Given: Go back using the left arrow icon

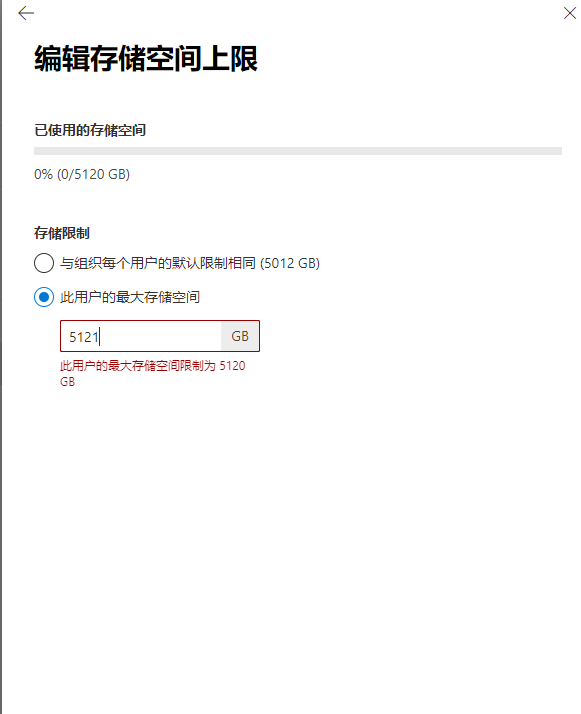Looking at the screenshot, I should pos(26,13).
